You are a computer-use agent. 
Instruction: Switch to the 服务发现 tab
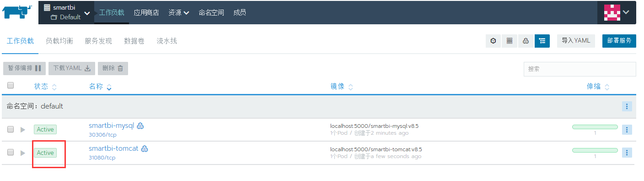point(98,41)
